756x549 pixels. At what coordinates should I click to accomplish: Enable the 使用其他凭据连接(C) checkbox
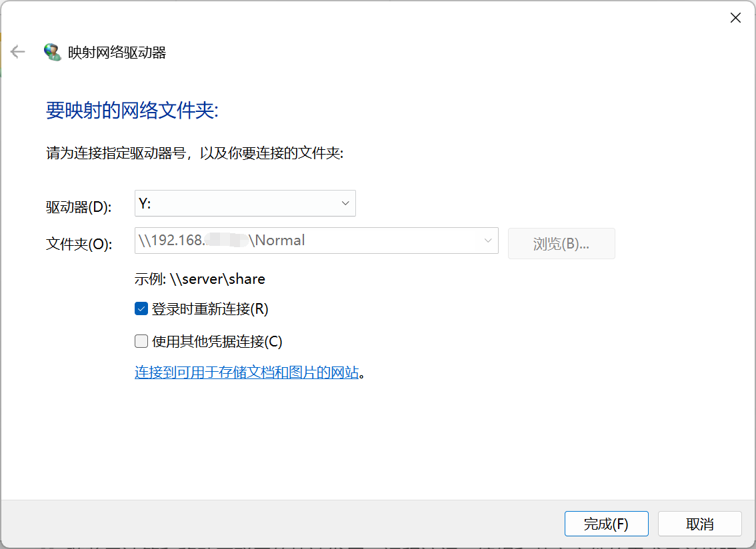(141, 342)
